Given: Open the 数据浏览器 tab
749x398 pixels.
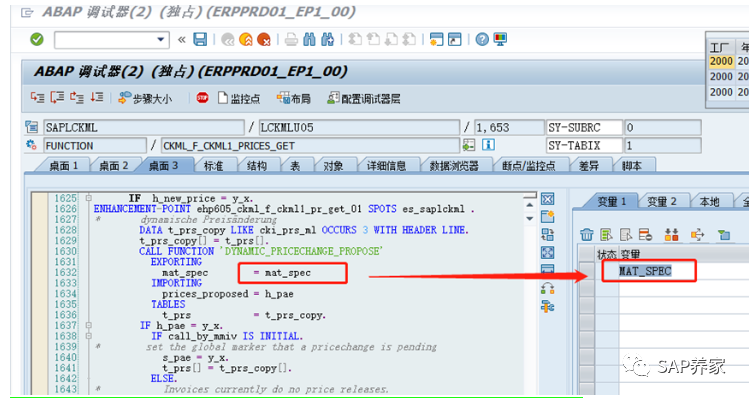Looking at the screenshot, I should pyautogui.click(x=454, y=166).
